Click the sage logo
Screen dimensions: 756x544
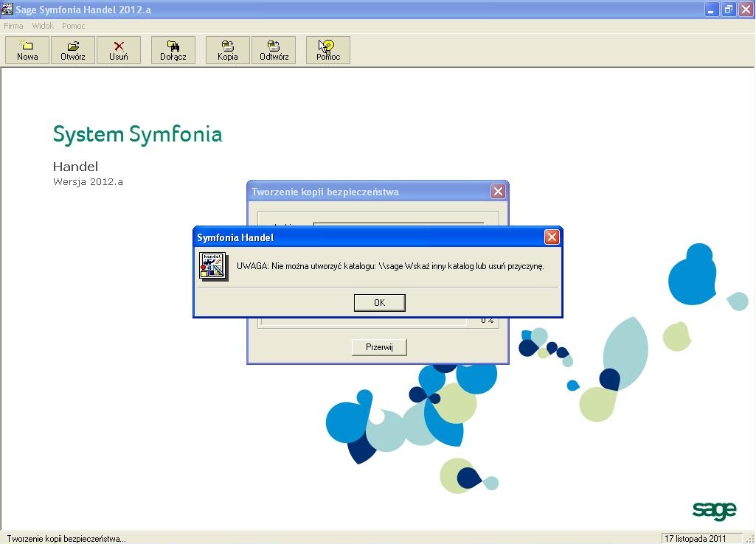[x=714, y=510]
